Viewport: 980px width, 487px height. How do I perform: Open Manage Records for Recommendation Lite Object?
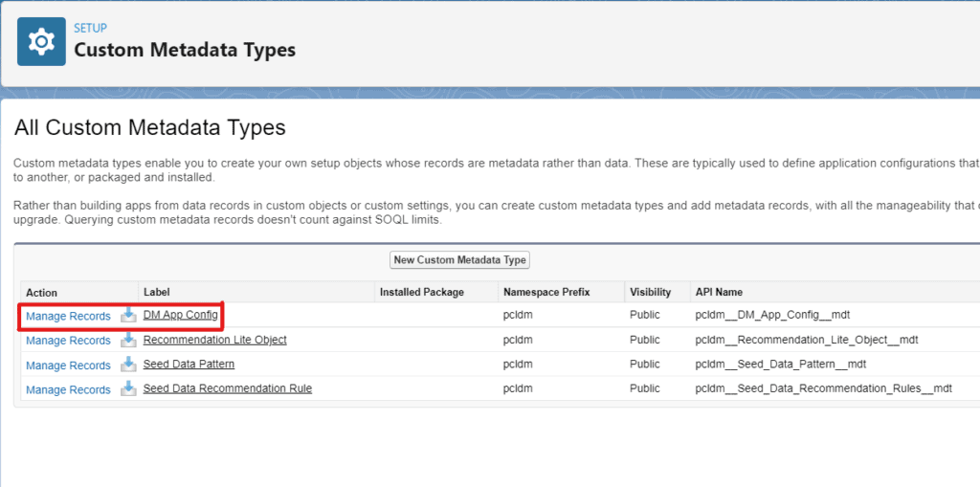pos(68,341)
